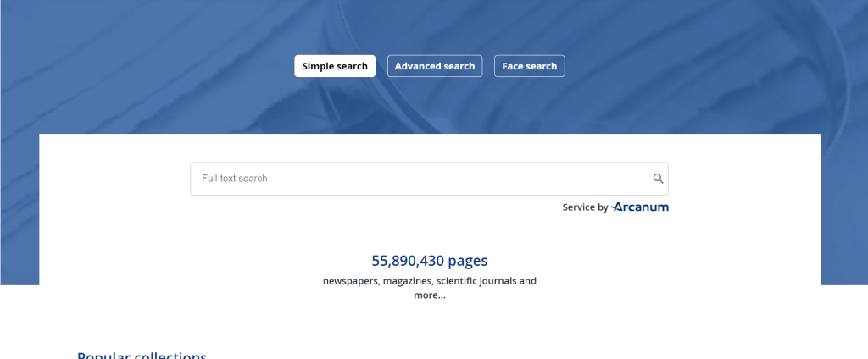Select the Face search tab

coord(529,66)
